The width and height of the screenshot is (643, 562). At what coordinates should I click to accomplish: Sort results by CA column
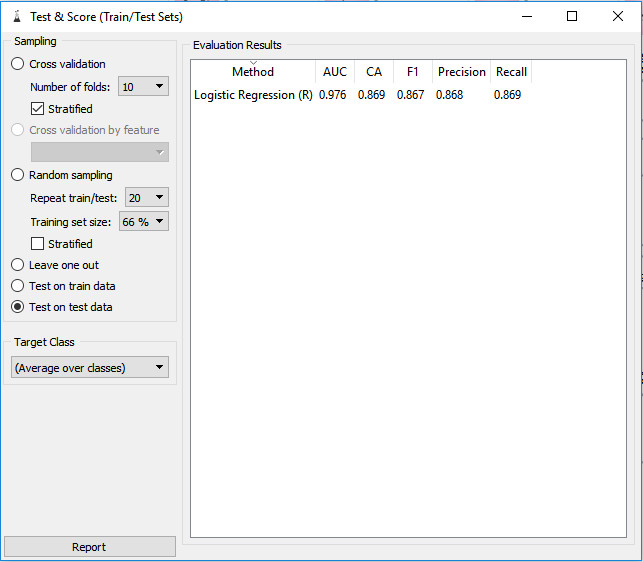pyautogui.click(x=374, y=72)
